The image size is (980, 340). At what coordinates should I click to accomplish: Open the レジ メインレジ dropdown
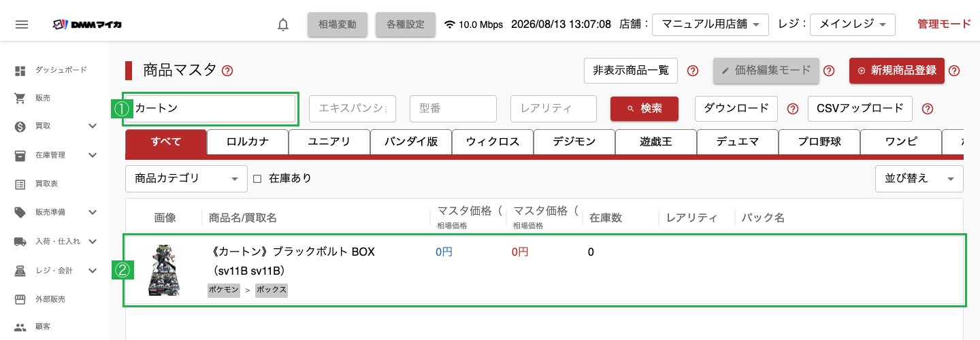(853, 24)
